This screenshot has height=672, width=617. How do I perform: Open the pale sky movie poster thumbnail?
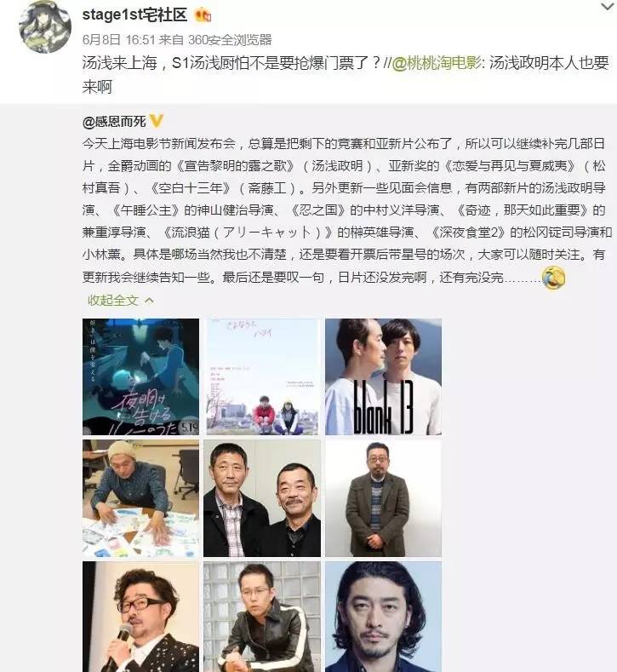tap(262, 376)
